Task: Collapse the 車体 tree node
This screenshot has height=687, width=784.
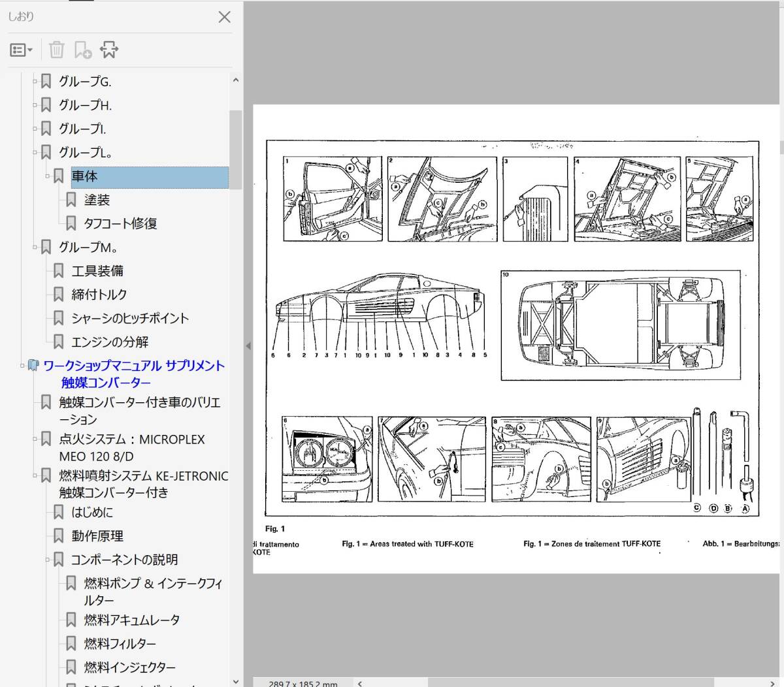Action: click(48, 176)
